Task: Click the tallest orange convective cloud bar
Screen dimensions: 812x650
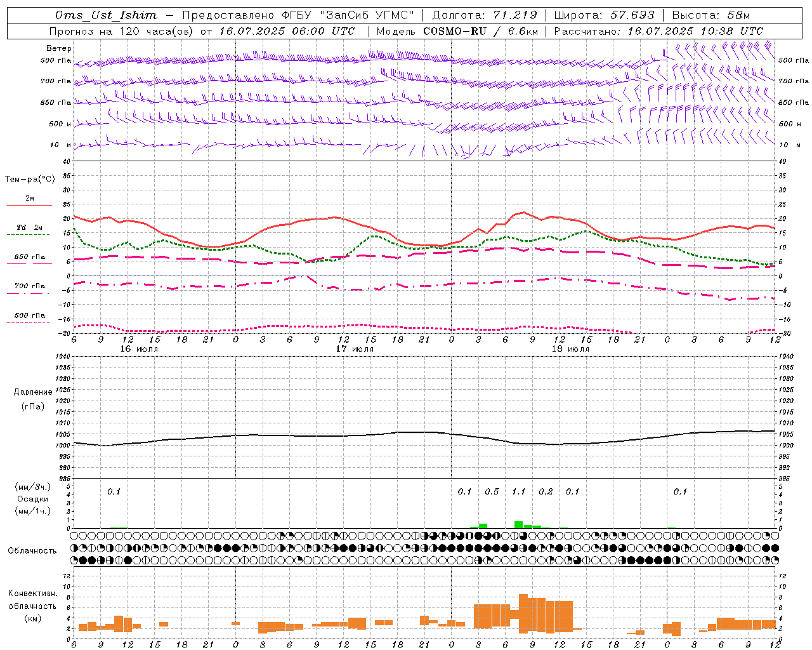Action: click(x=523, y=614)
